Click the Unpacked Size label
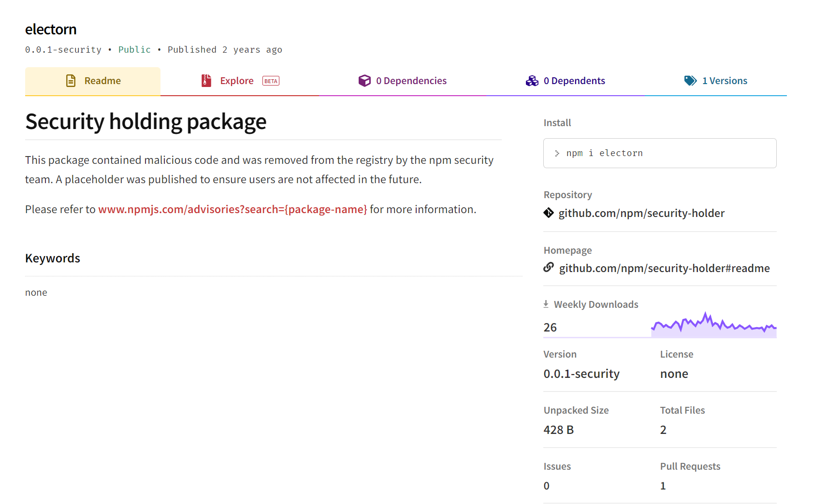The width and height of the screenshot is (813, 504). [x=576, y=410]
